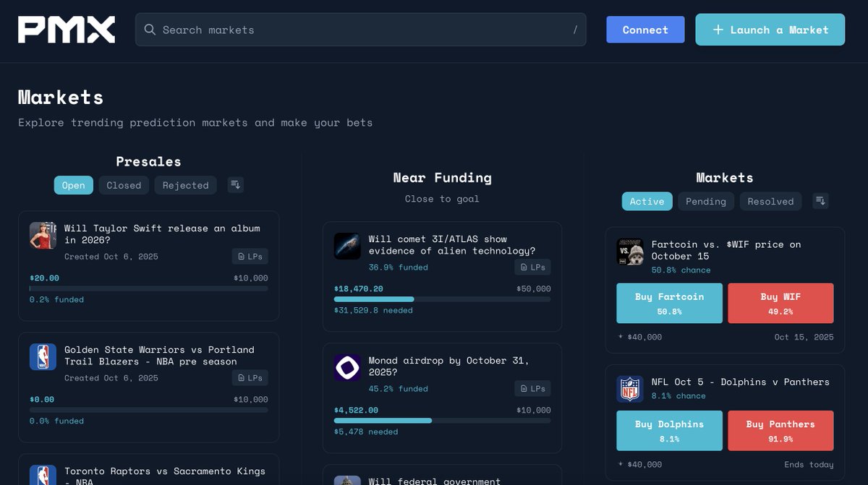Open Monad airdrop by October 31 market
Screen dimensions: 868x485
click(x=449, y=366)
